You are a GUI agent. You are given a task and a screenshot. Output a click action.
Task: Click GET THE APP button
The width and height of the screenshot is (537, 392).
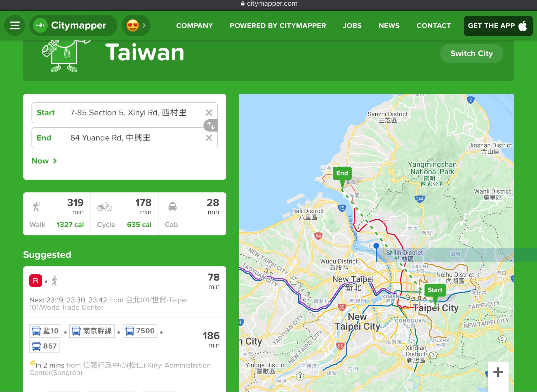pos(498,25)
